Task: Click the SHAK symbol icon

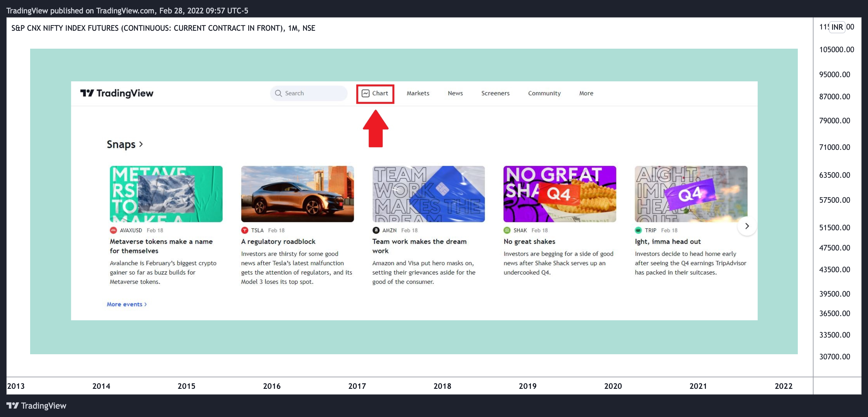Action: [x=507, y=230]
